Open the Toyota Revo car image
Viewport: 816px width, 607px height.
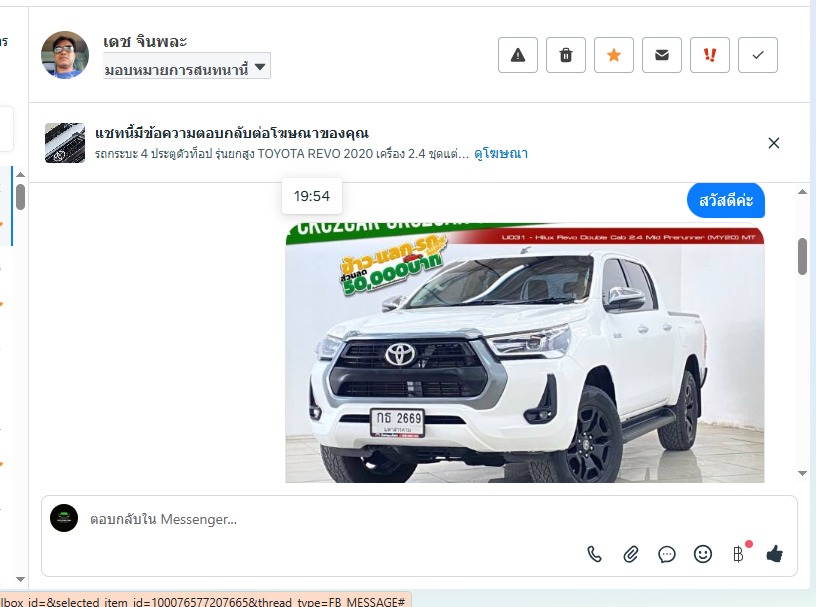tap(525, 353)
